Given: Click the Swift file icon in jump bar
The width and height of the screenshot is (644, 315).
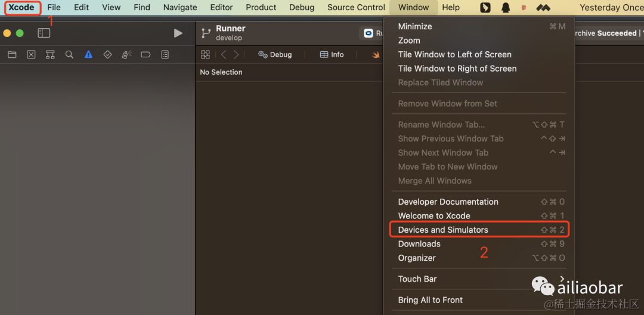Looking at the screenshot, I should coord(376,55).
